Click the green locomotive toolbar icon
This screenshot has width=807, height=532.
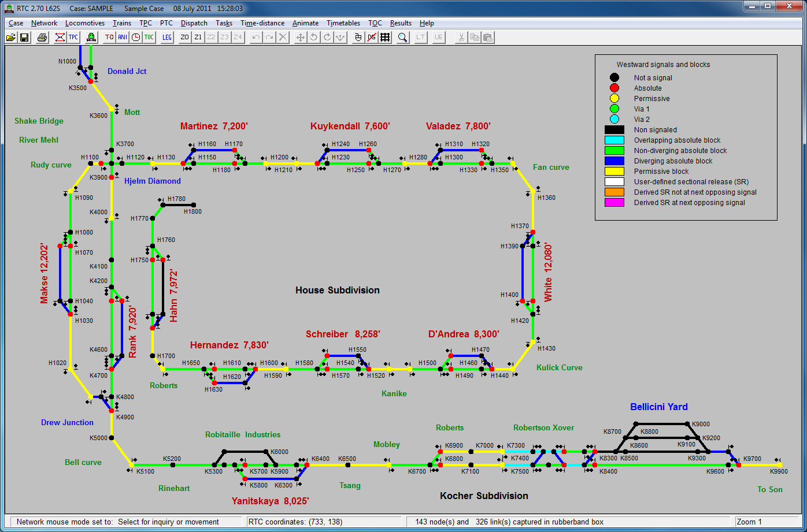[x=91, y=38]
